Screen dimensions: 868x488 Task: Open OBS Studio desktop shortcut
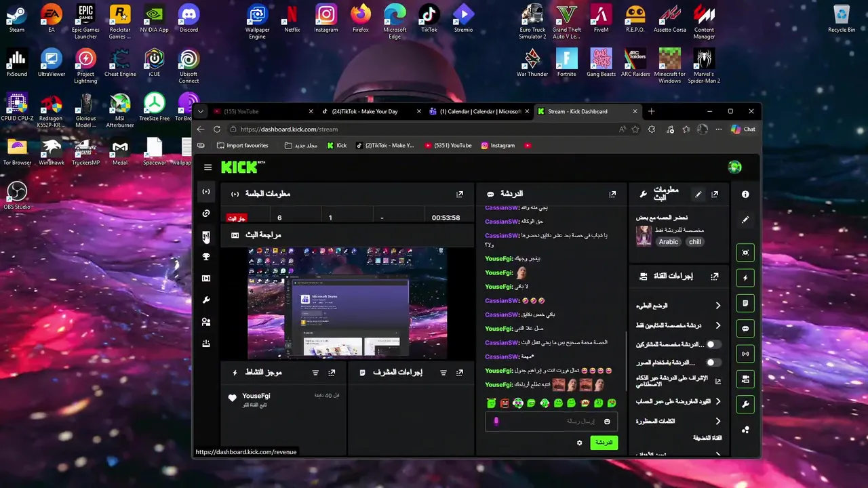17,195
